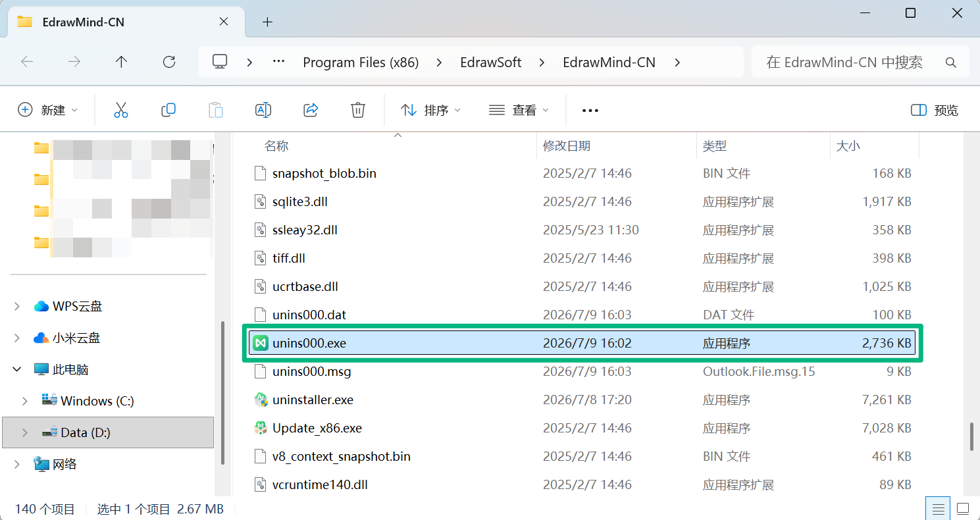Navigate to Program Files (x86) breadcrumb
The width and height of the screenshot is (980, 520).
point(361,63)
